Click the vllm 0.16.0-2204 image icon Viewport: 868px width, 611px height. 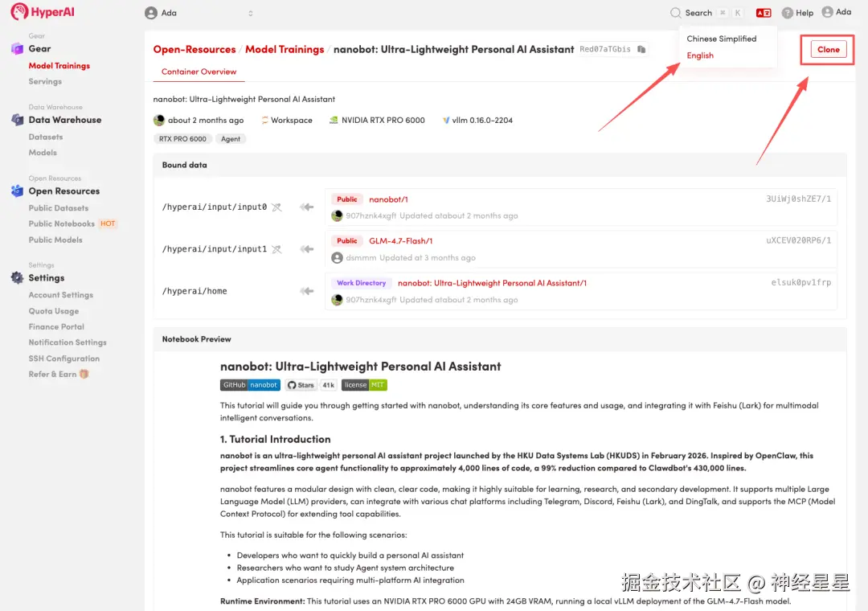445,121
